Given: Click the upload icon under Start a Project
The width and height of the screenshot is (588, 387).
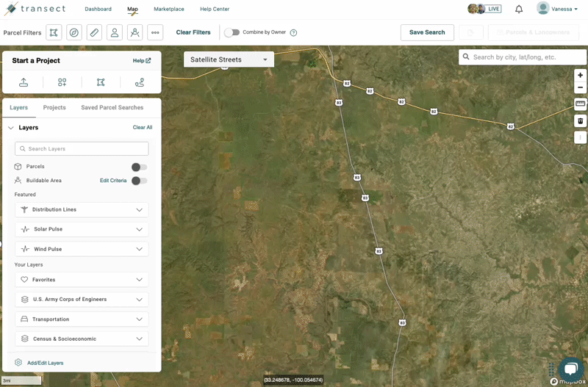Looking at the screenshot, I should pyautogui.click(x=24, y=82).
